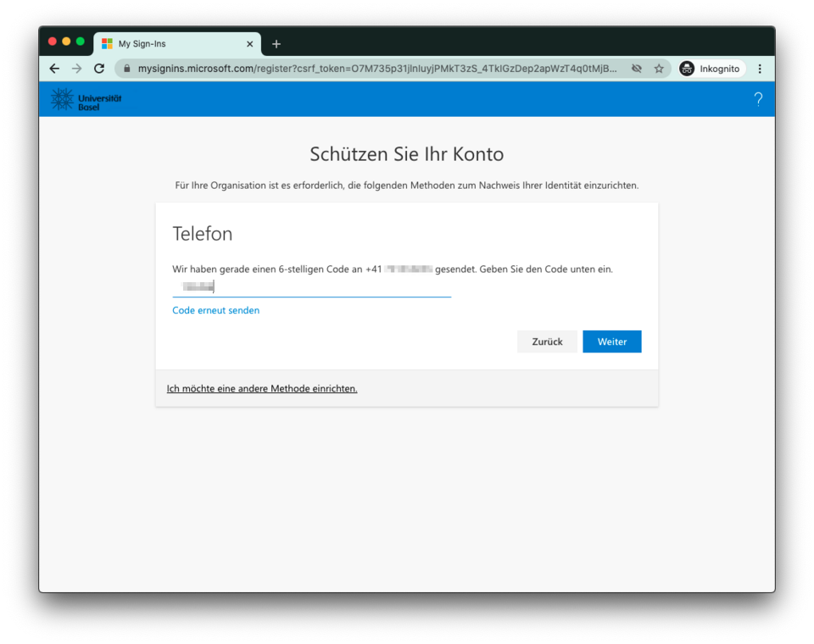
Task: Open the Inkognito profile badge
Action: (711, 69)
